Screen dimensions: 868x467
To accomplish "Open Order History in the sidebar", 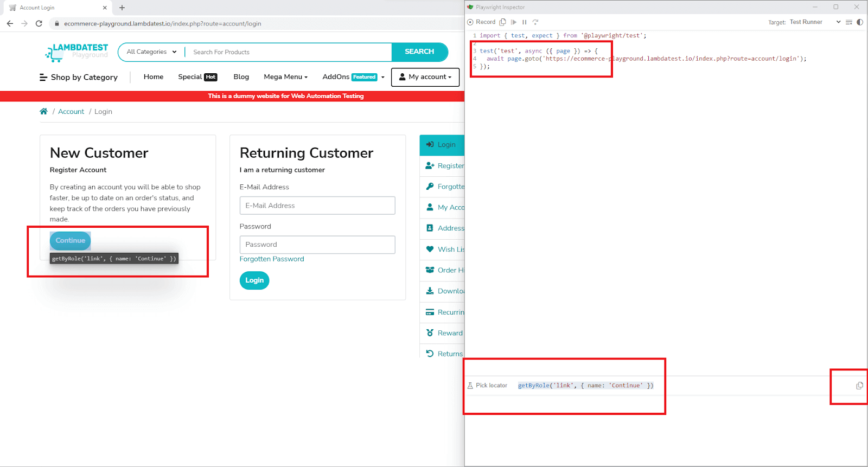I will [442, 270].
